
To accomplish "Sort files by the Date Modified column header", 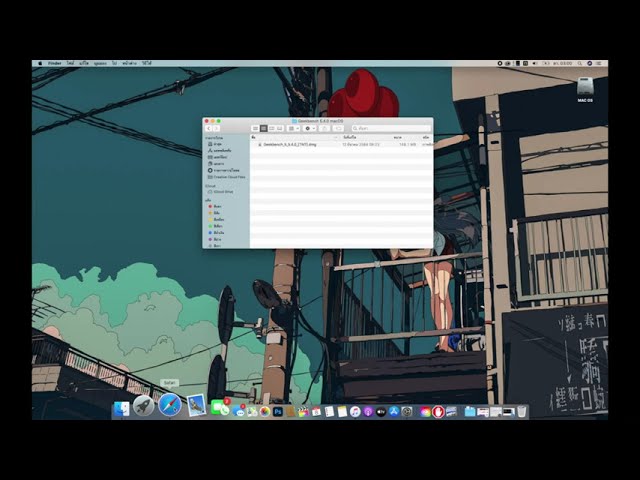I will pos(350,137).
